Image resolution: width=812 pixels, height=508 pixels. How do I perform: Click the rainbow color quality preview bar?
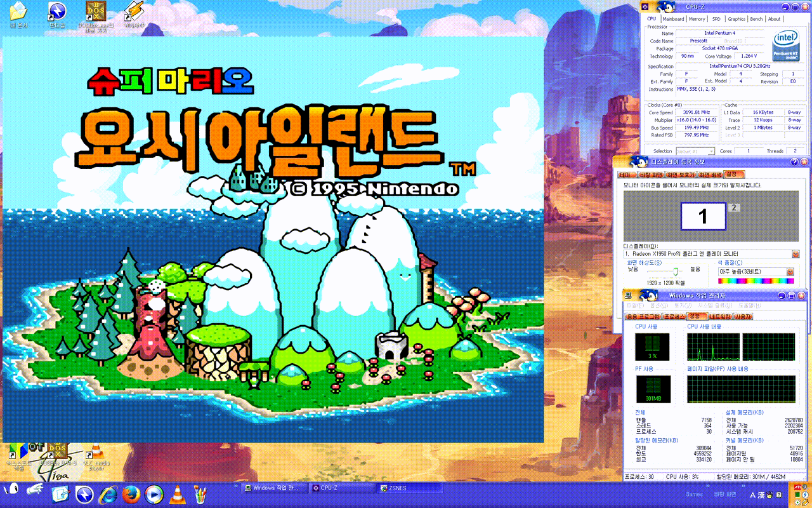click(756, 281)
